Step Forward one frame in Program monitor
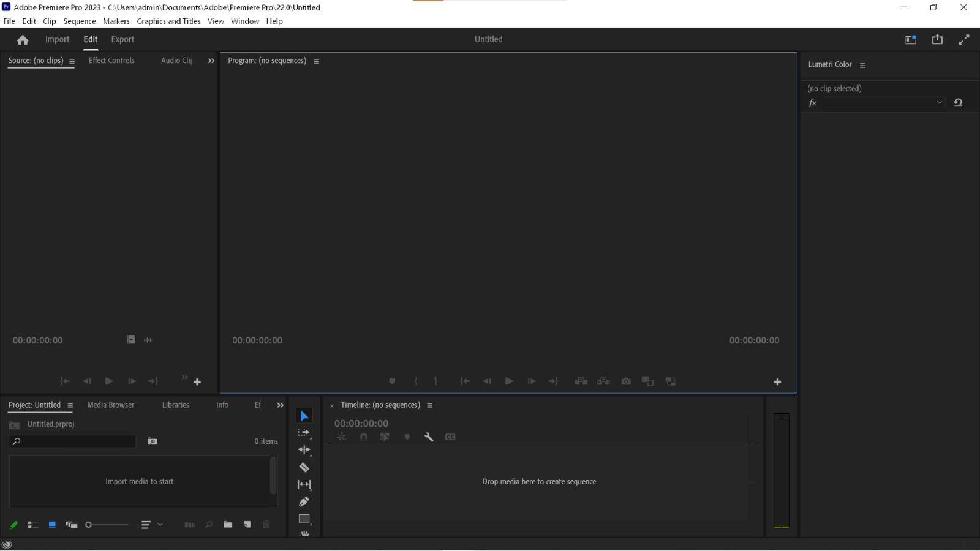Image resolution: width=980 pixels, height=551 pixels. coord(532,381)
